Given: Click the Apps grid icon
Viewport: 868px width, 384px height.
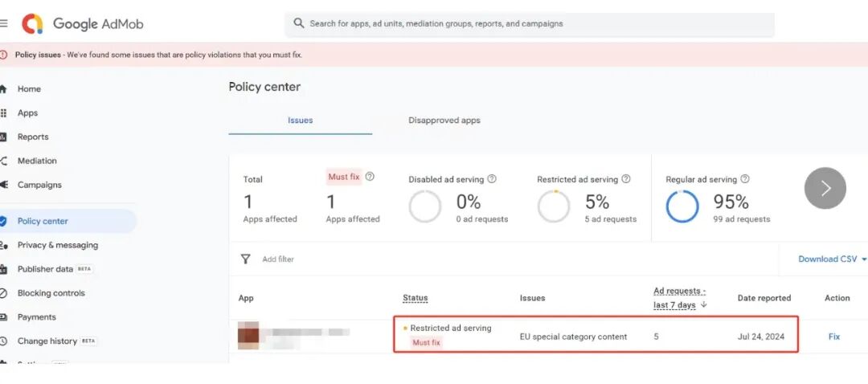Looking at the screenshot, I should [x=3, y=113].
